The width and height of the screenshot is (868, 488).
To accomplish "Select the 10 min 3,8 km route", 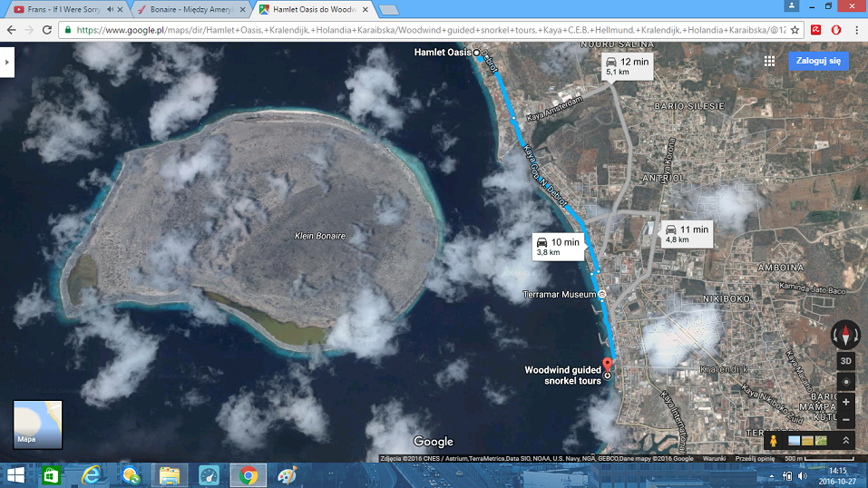I will click(558, 247).
